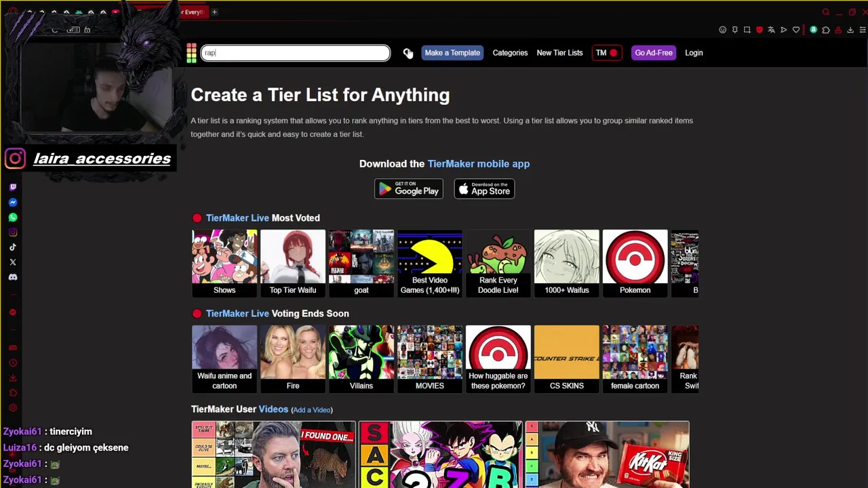Click the translate page icon
868x488 pixels.
[771, 30]
